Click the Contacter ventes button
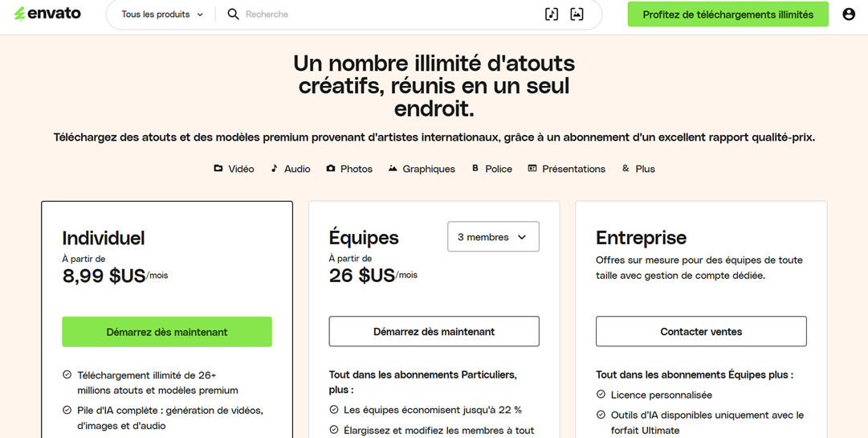 click(701, 331)
